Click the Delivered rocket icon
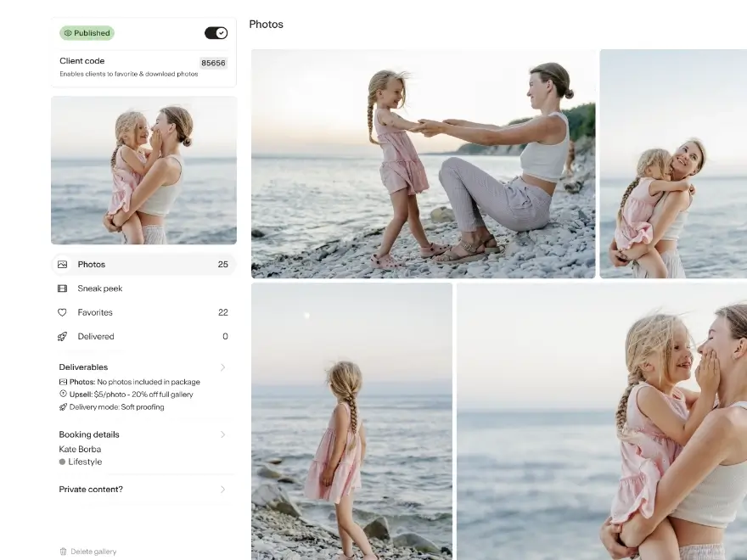747x560 pixels. pyautogui.click(x=62, y=337)
